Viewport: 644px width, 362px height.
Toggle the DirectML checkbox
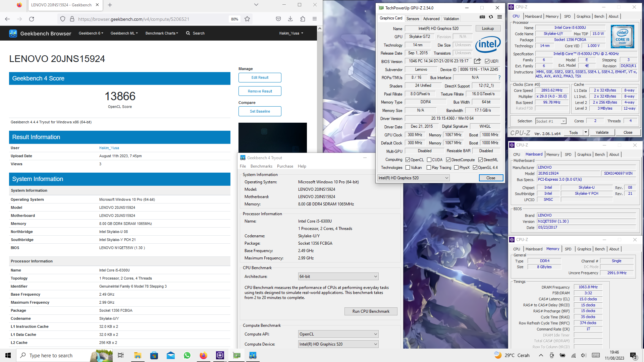(480, 160)
